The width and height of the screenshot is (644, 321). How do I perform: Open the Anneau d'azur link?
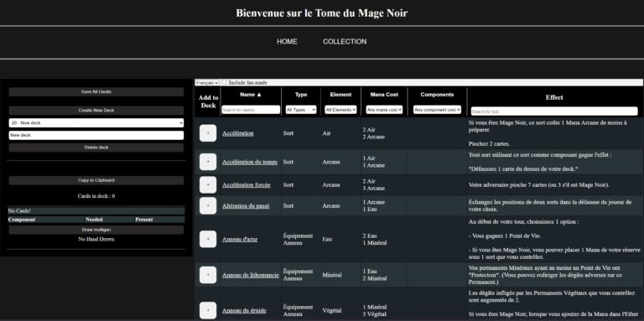point(240,240)
